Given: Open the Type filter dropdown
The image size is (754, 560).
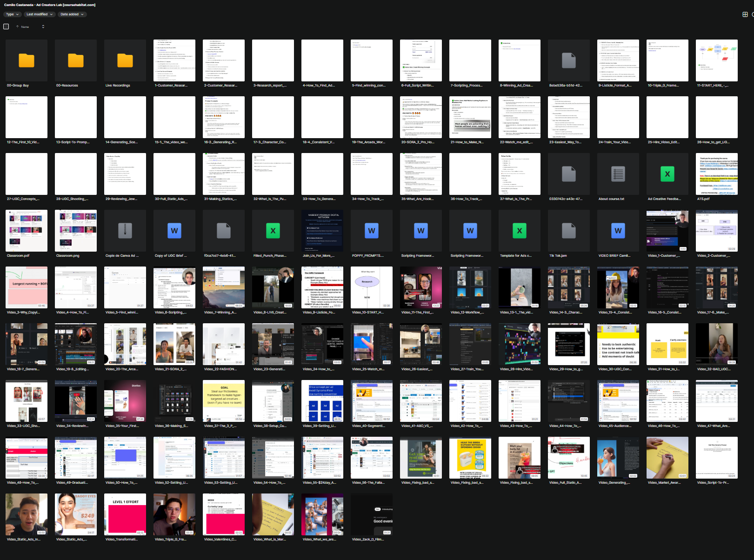Looking at the screenshot, I should 13,14.
